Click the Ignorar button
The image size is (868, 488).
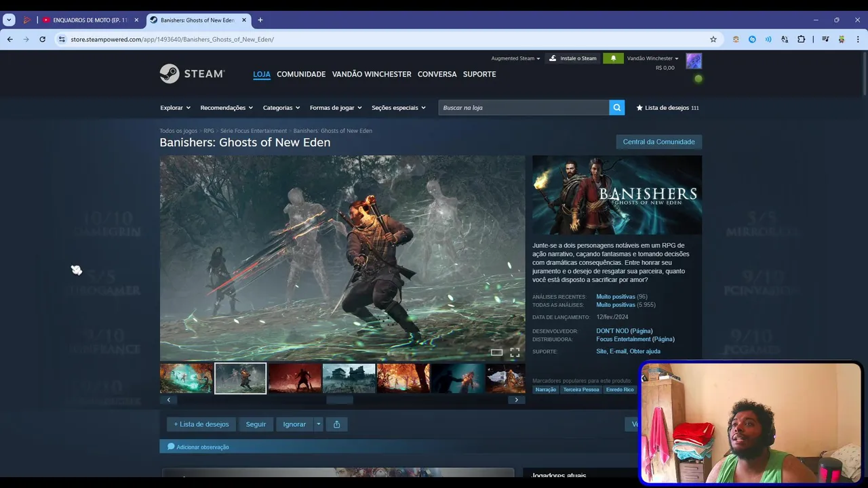pos(294,424)
